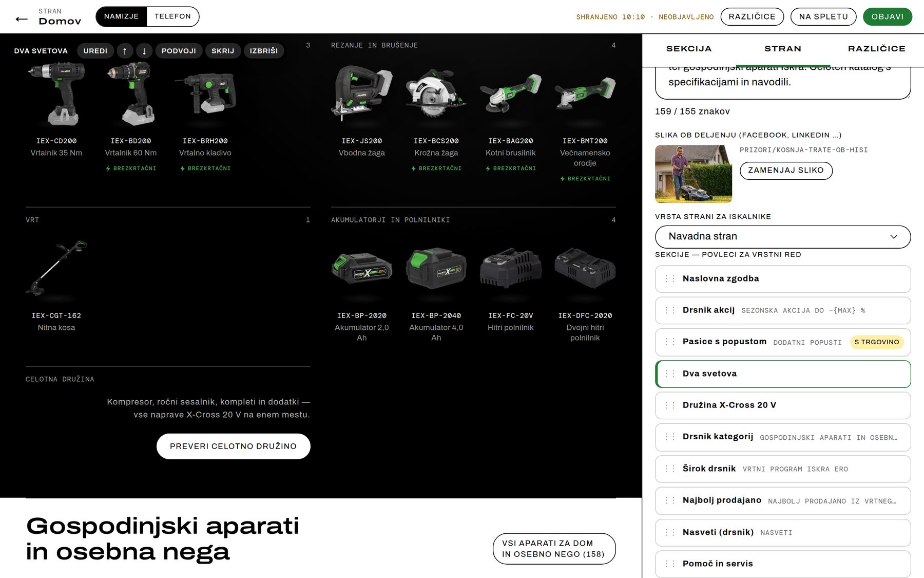Grab the drag handle of Nasveti (drsnik)
924x578 pixels.
670,532
